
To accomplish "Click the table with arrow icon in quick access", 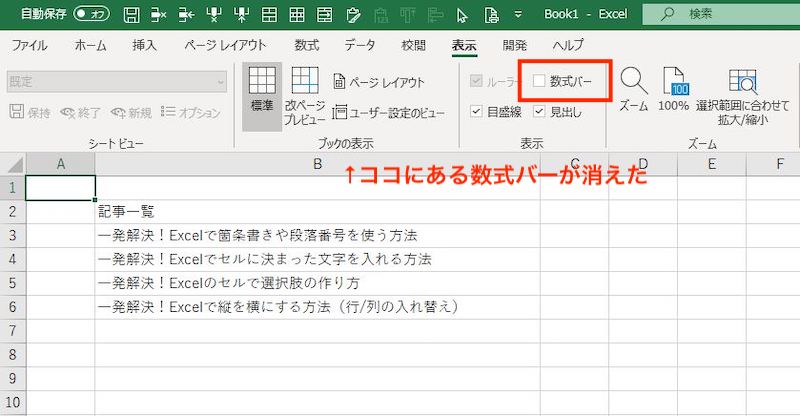I will click(x=324, y=15).
